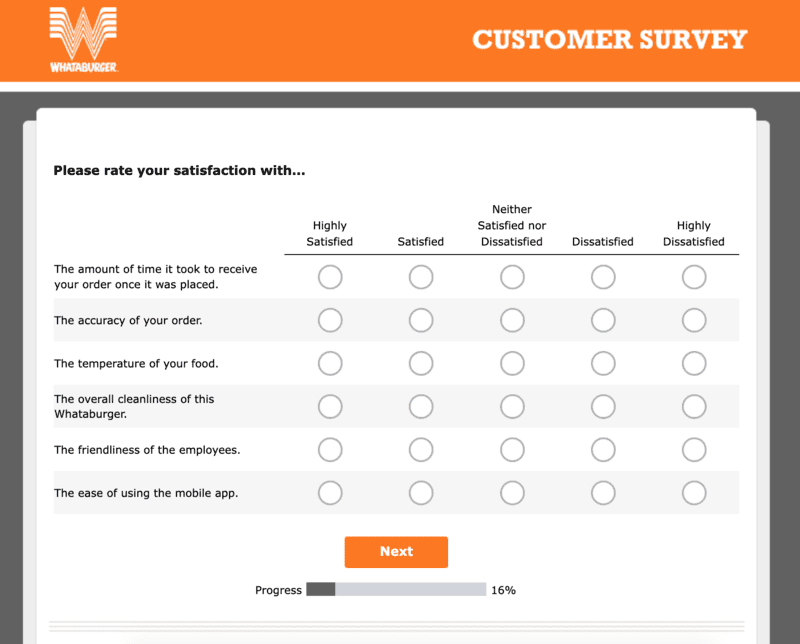Choose Neither Satisfied nor Dissatisfied for mobile app ease

click(x=512, y=493)
